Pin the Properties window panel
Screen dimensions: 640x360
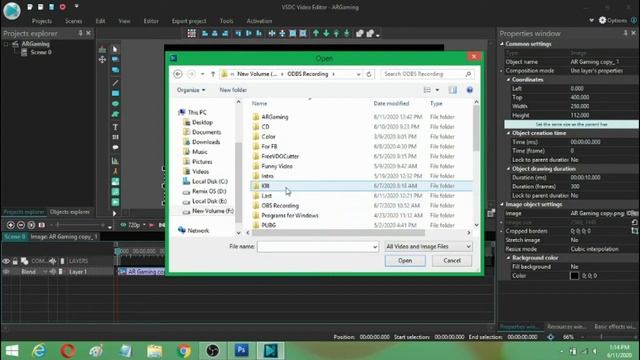[625, 33]
